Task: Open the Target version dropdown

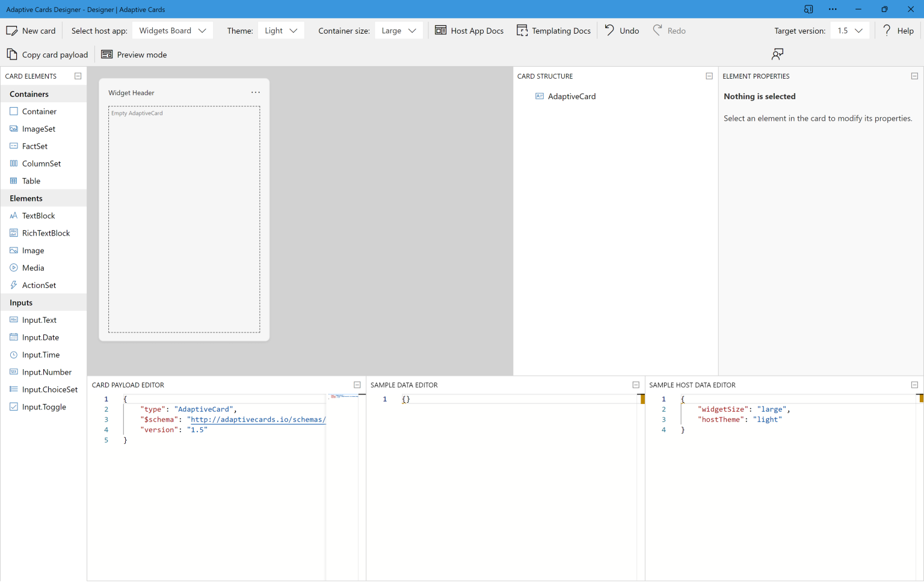Action: 849,29
